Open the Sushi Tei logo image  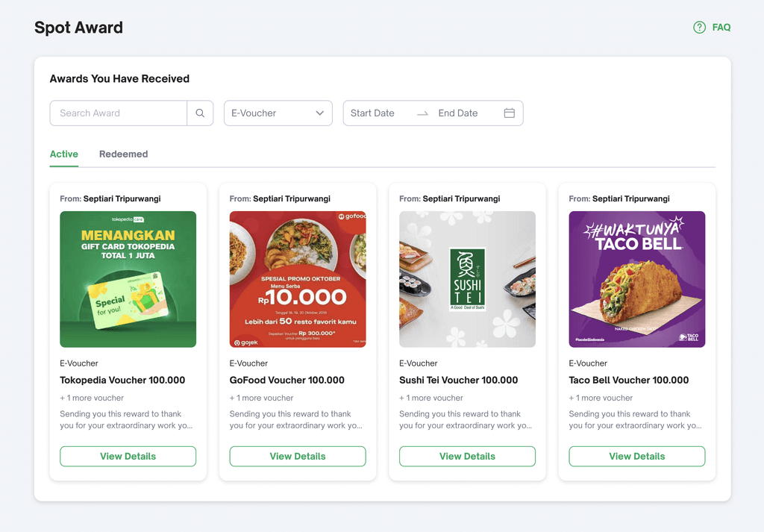pos(467,279)
